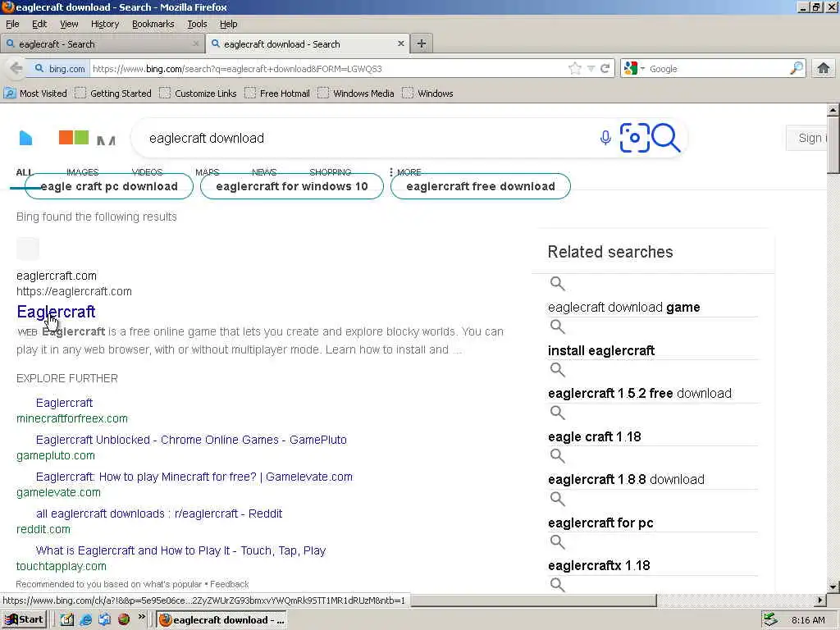Open all eaglercraft downloads Reddit link
This screenshot has height=630, width=840.
coord(159,514)
